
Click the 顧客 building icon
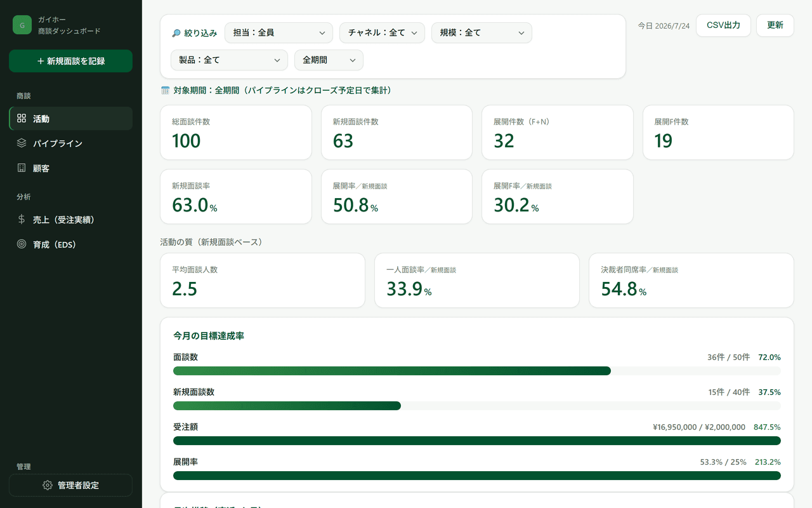coord(22,168)
